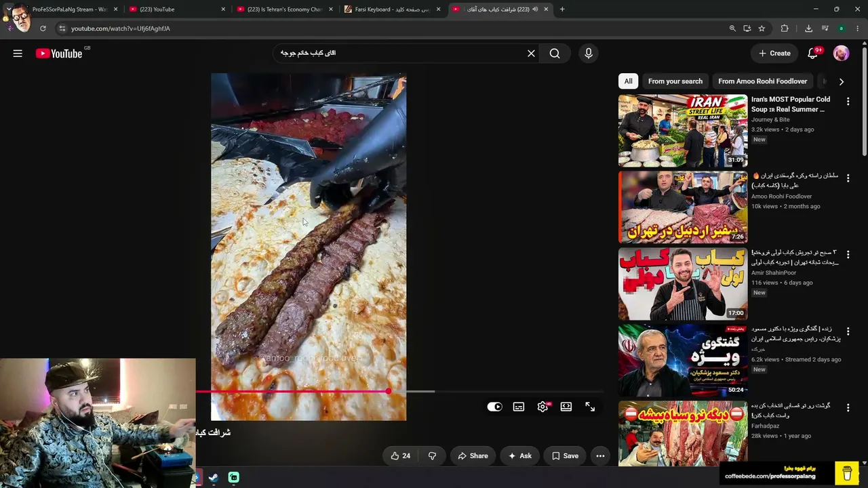Open the YouTube notifications bell
Screen dimensions: 868x488
813,54
